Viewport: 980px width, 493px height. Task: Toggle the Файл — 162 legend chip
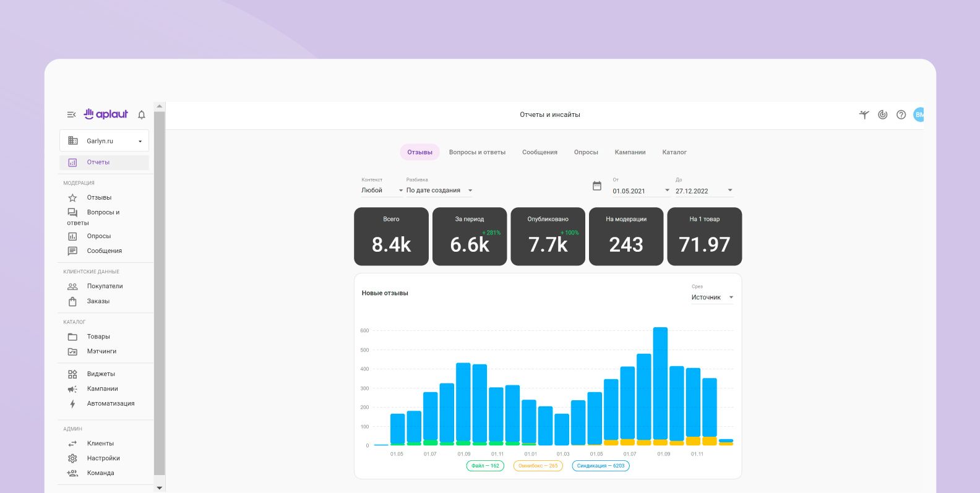(485, 466)
